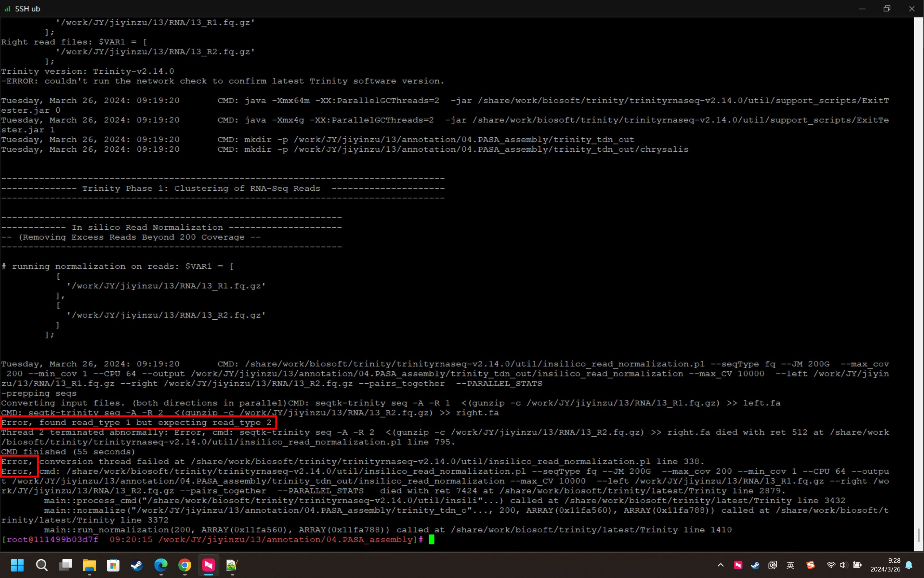This screenshot has width=924, height=578.
Task: Click 'Trinity version: Trinity-v2.14.0' line
Action: click(x=87, y=71)
